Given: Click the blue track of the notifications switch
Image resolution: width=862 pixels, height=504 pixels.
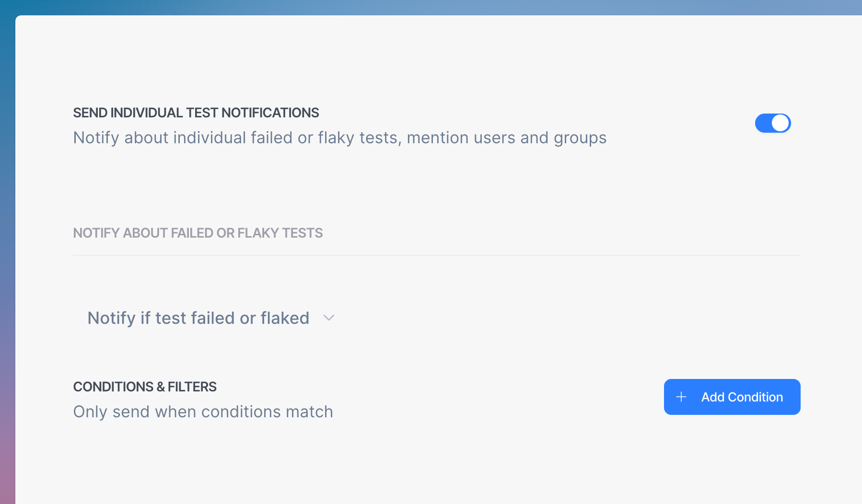Looking at the screenshot, I should (763, 123).
